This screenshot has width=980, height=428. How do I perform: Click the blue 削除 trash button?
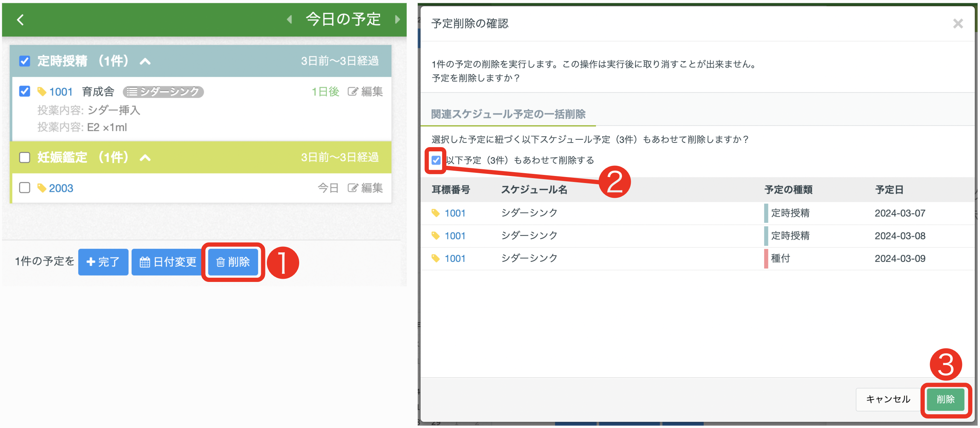(x=233, y=262)
